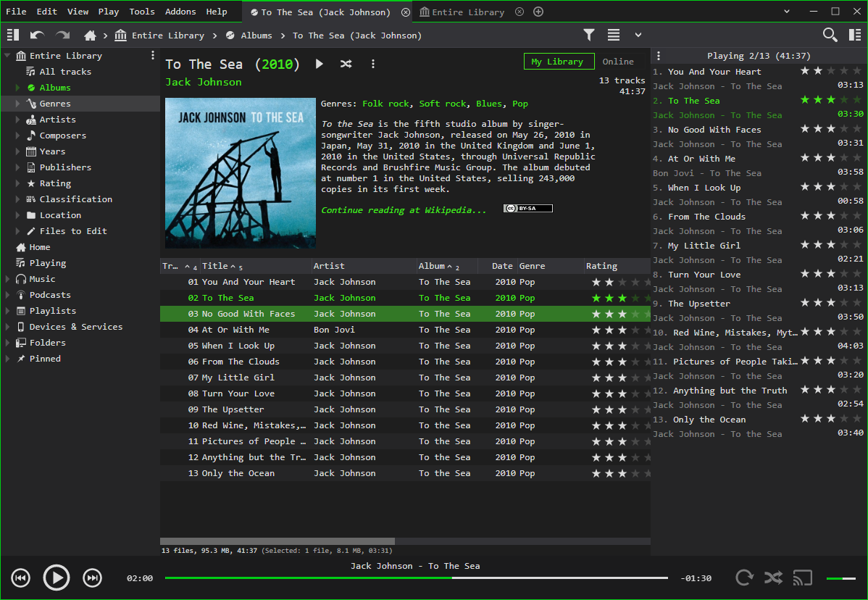The height and width of the screenshot is (600, 868).
Task: Go to Home via breadcrumb house icon
Action: pos(90,36)
